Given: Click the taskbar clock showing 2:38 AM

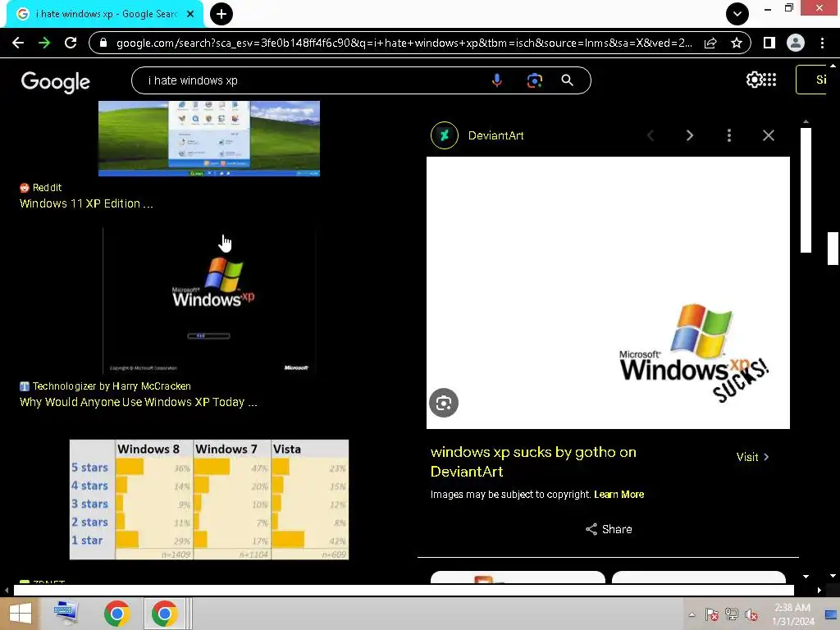Looking at the screenshot, I should (792, 614).
